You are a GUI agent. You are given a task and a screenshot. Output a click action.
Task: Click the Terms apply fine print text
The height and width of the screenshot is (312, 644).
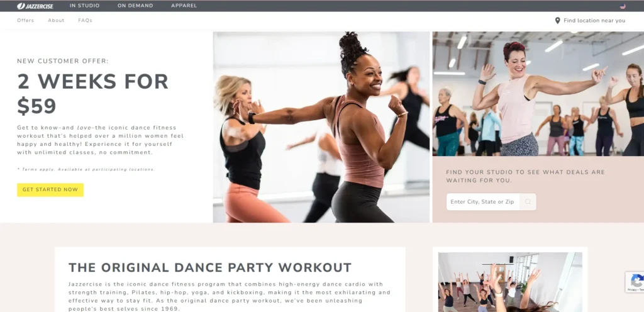click(x=86, y=169)
